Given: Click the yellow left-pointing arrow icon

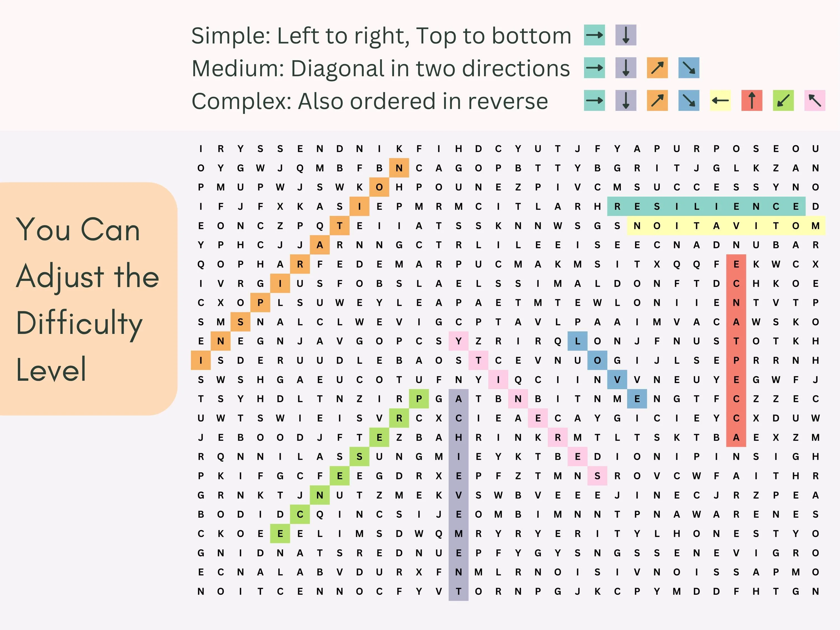Looking at the screenshot, I should coord(720,101).
